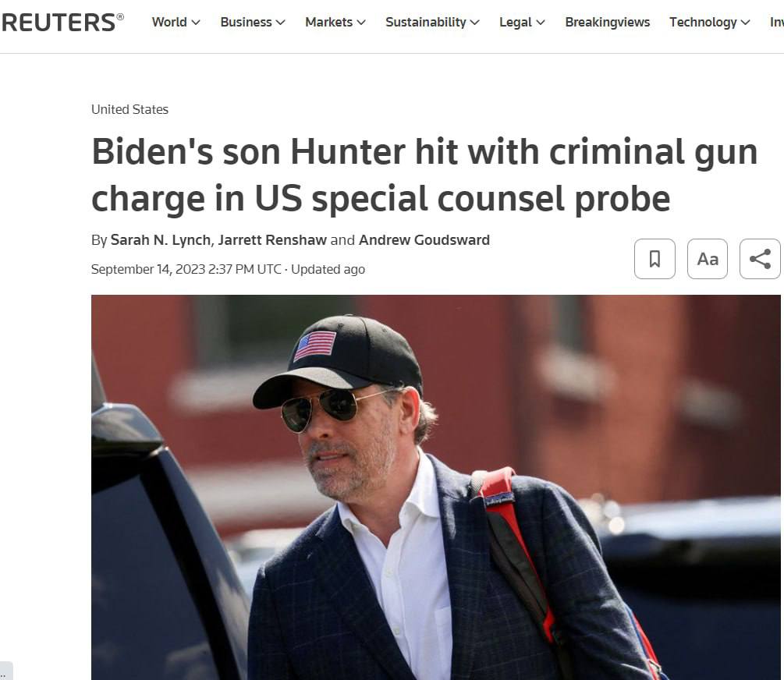The height and width of the screenshot is (680, 784).
Task: Open the Legal dropdown
Action: pyautogui.click(x=522, y=22)
